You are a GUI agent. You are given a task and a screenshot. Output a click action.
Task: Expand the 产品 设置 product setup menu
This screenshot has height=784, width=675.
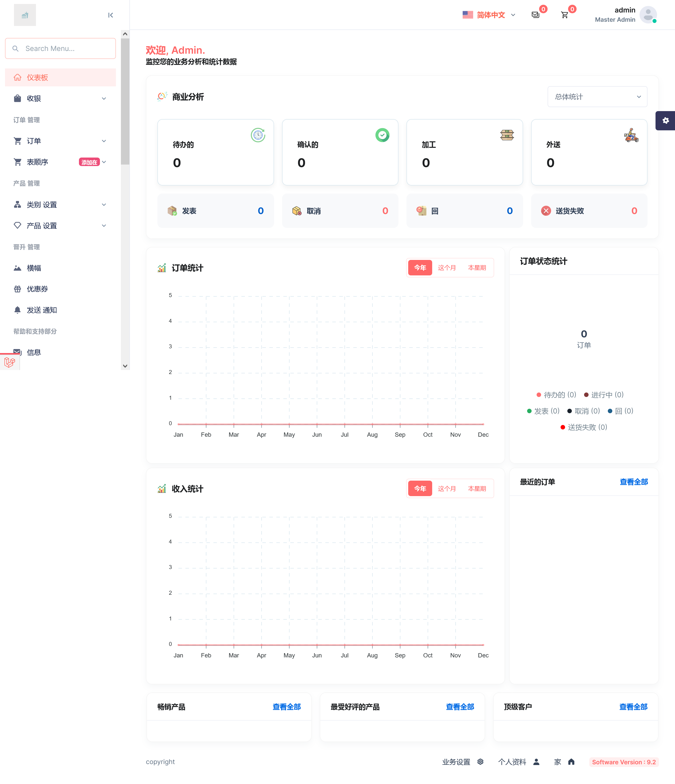60,225
